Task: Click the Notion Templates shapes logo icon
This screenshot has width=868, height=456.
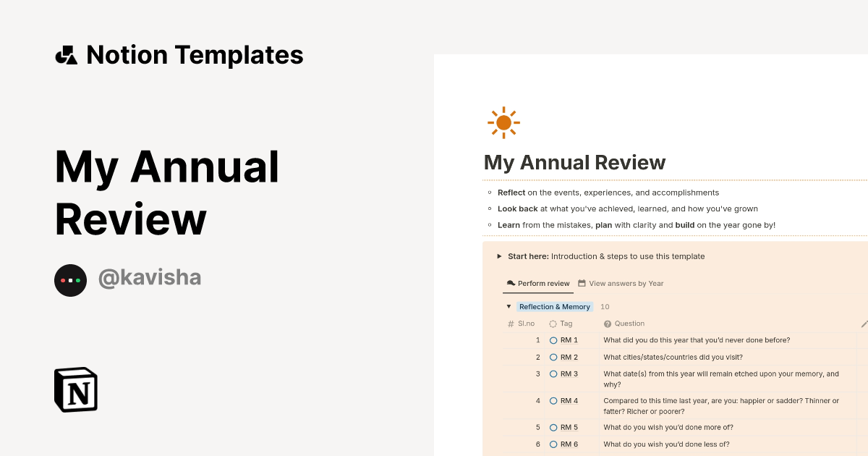Action: [66, 55]
